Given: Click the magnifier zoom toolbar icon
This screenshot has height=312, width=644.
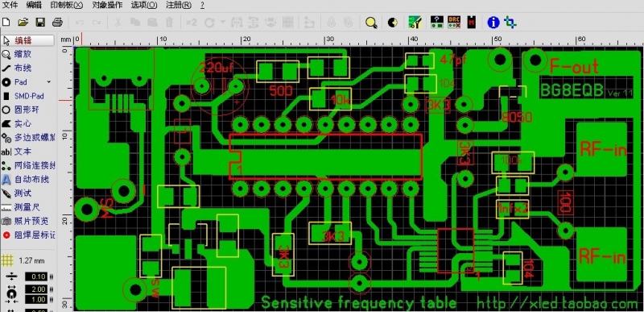Looking at the screenshot, I should tap(371, 23).
